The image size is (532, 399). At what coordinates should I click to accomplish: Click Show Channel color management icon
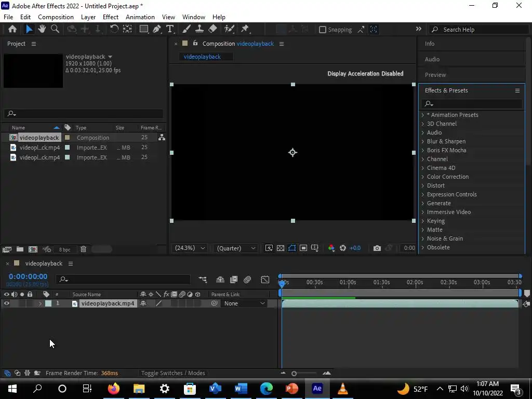click(x=331, y=248)
